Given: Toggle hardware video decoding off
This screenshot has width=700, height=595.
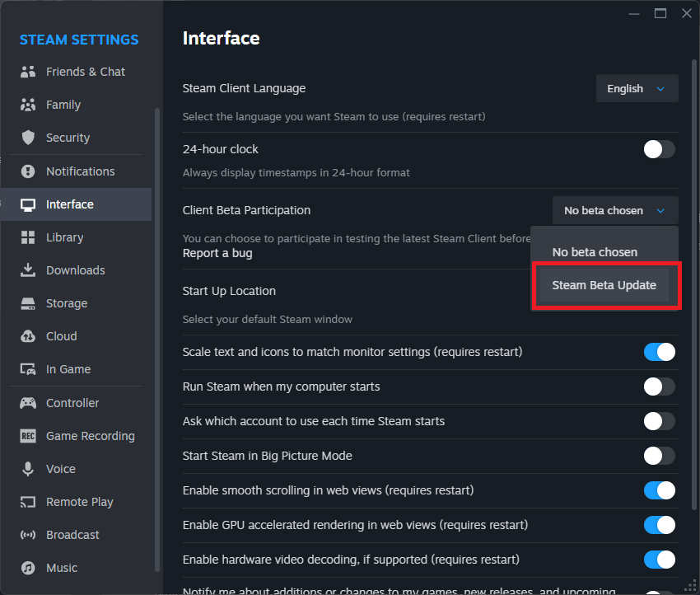Looking at the screenshot, I should pyautogui.click(x=659, y=560).
